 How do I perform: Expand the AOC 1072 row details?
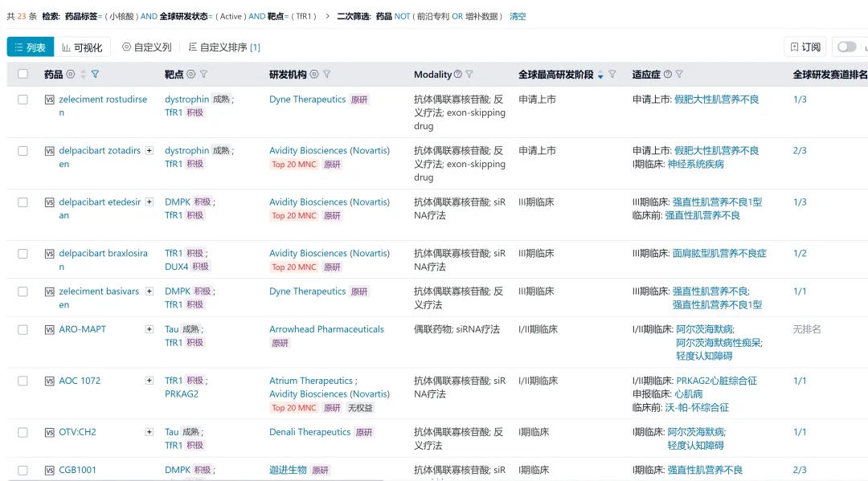point(149,381)
